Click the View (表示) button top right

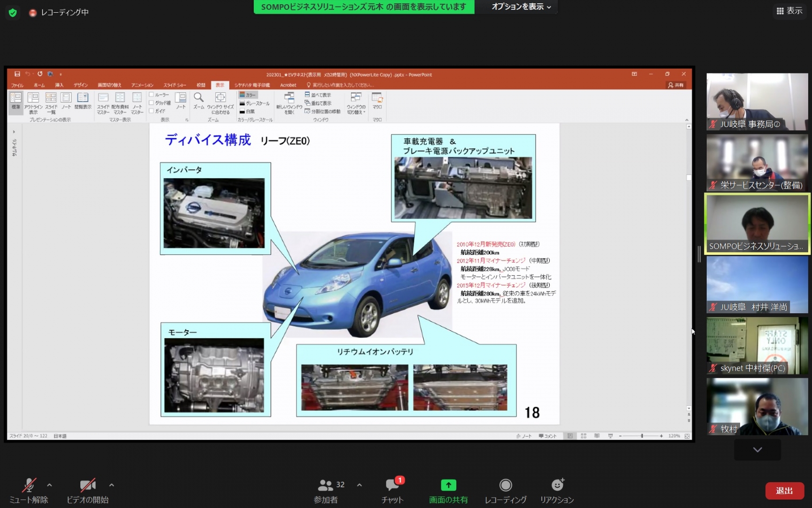click(789, 11)
